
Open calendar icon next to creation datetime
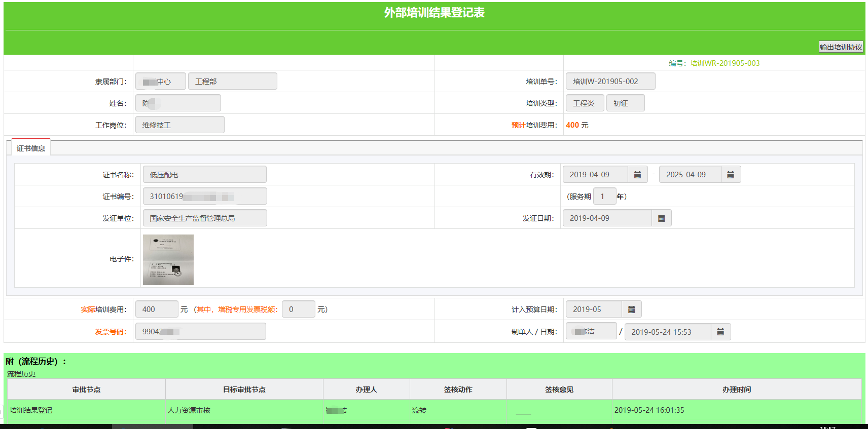coord(720,332)
